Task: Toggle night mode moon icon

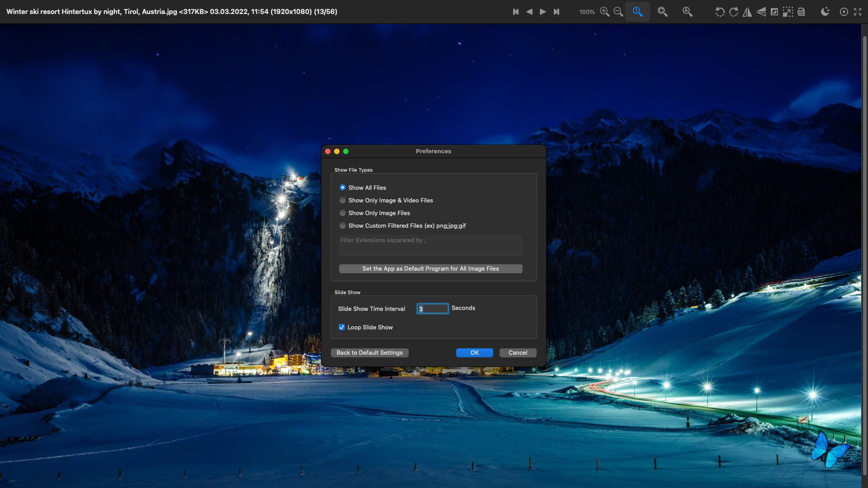Action: tap(826, 12)
